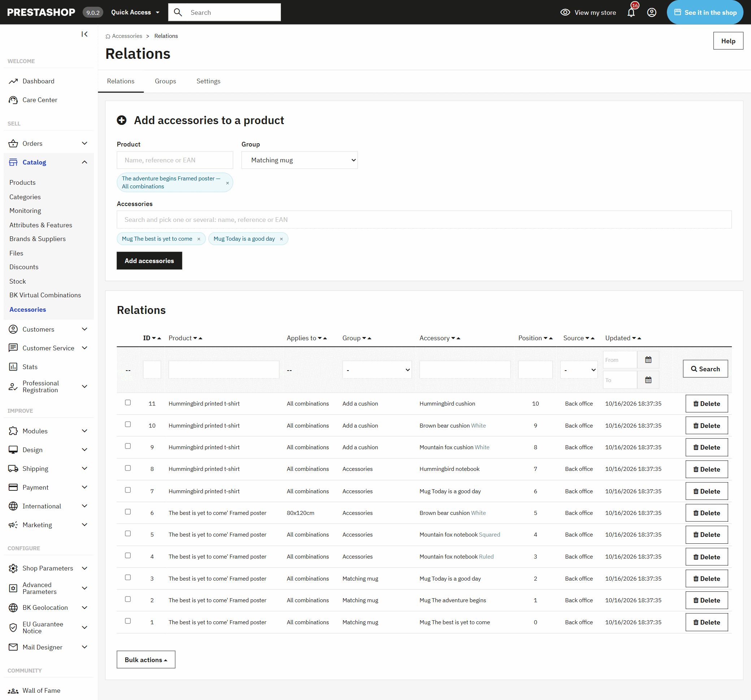Viewport: 751px width, 700px height.
Task: Click the Shipping truck icon
Action: [x=13, y=468]
